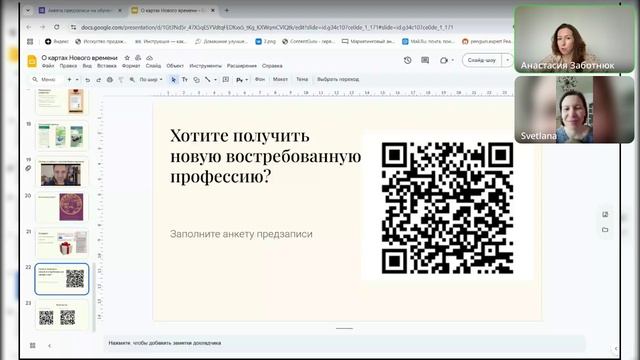Go back in the browser
The image size is (640, 360).
[29, 27]
